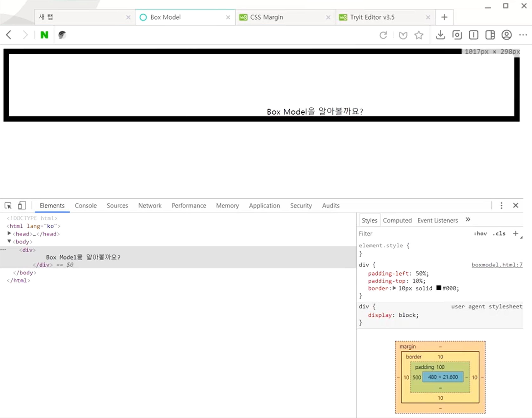Open the downloads icon in the toolbar

440,35
